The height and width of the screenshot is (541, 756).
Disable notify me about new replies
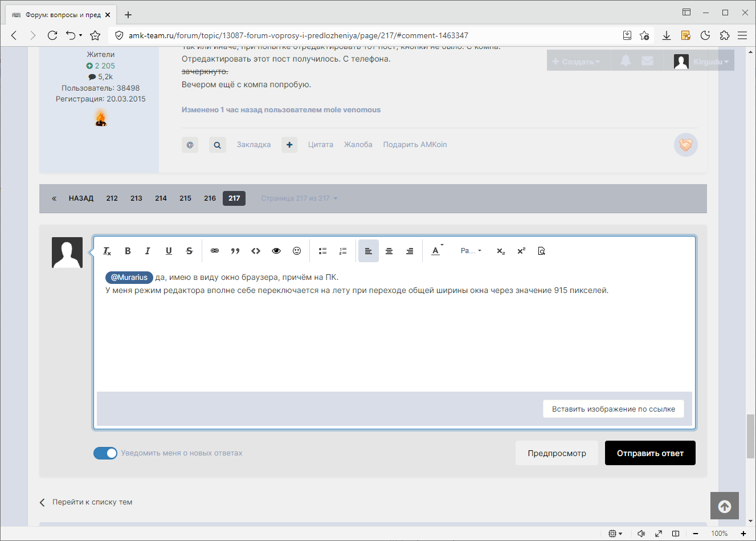pyautogui.click(x=105, y=453)
